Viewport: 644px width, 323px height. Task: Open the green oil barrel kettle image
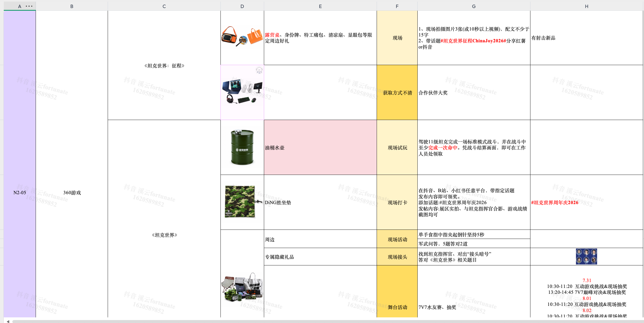242,147
